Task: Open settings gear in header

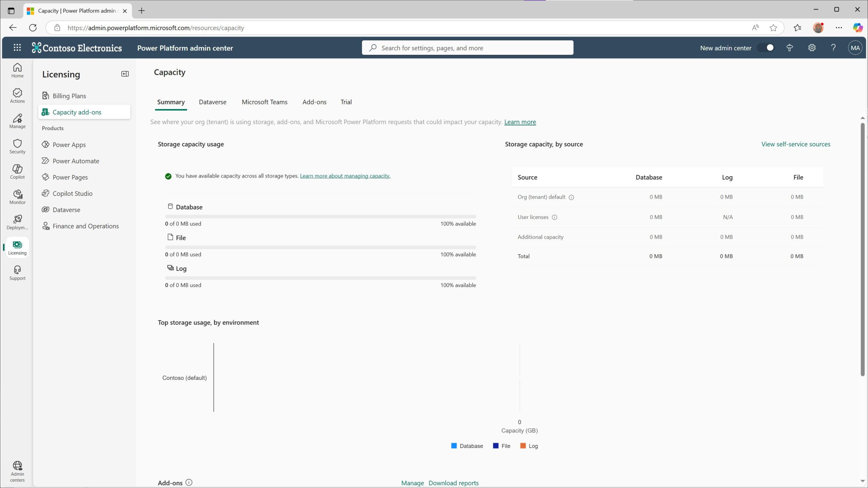Action: (x=812, y=48)
